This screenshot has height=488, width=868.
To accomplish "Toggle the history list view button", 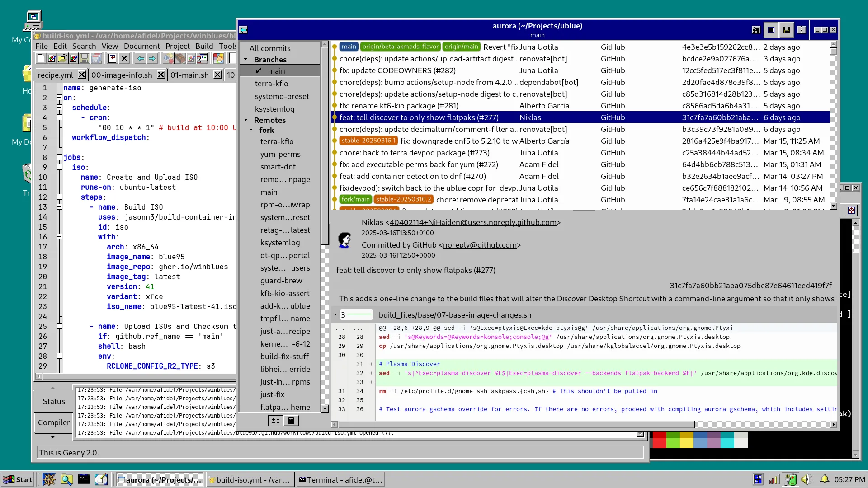I will [771, 30].
